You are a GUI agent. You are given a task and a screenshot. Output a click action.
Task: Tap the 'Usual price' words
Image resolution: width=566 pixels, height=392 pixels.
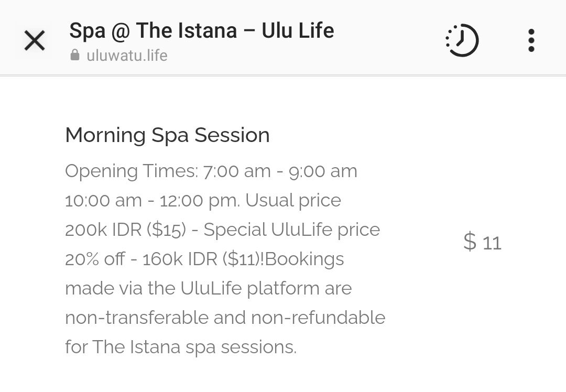pyautogui.click(x=293, y=201)
